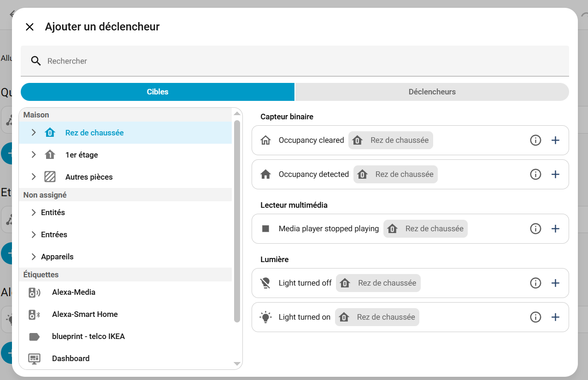Screen dimensions: 588x380
Task: Expand the 1er étage tree node
Action: pos(33,155)
